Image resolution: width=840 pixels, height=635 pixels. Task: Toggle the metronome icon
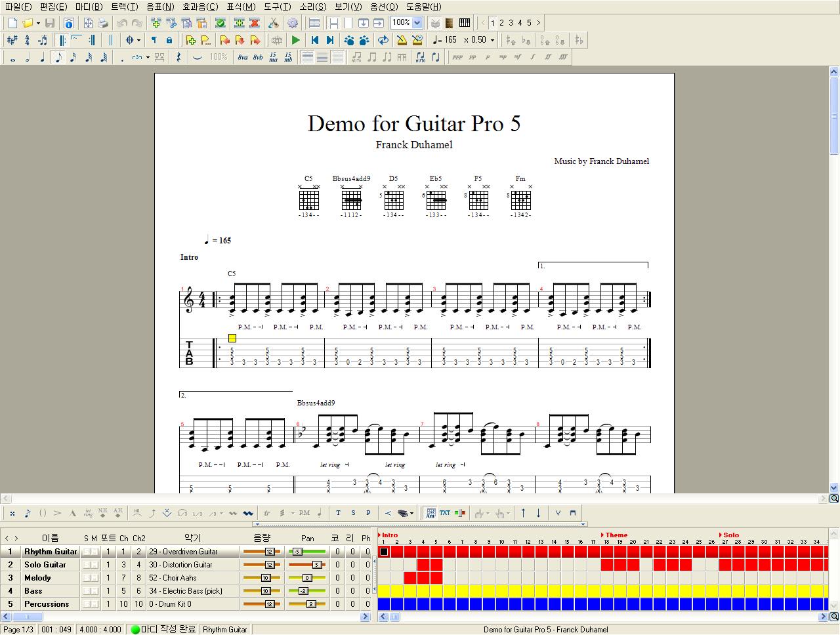click(x=401, y=40)
